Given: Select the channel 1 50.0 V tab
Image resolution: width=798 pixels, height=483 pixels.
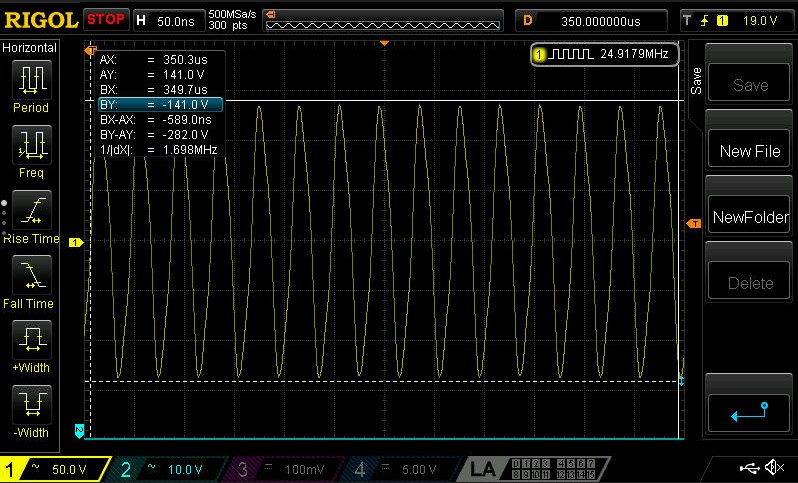Looking at the screenshot, I should pyautogui.click(x=53, y=469).
